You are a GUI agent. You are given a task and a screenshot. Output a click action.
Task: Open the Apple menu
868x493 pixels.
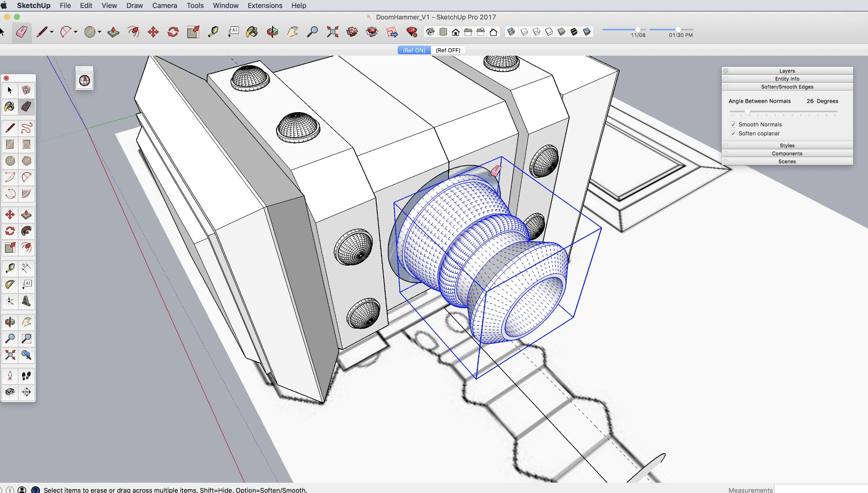pos(4,6)
